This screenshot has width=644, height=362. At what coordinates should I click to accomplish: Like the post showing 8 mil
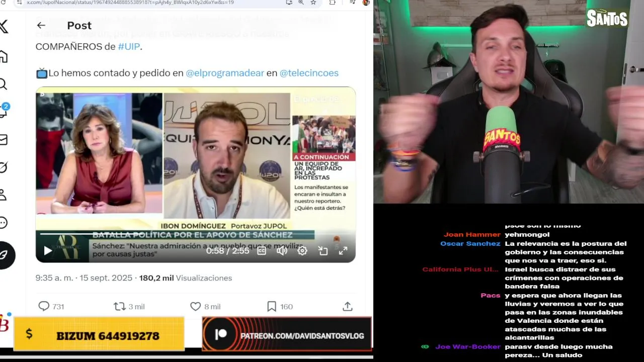[205, 306]
